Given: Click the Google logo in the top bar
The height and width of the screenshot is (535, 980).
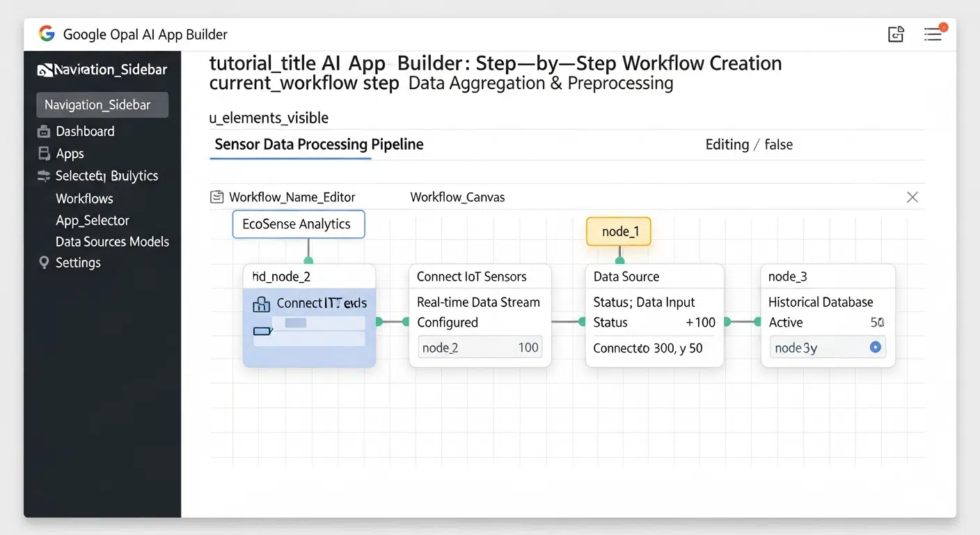Looking at the screenshot, I should [x=46, y=33].
